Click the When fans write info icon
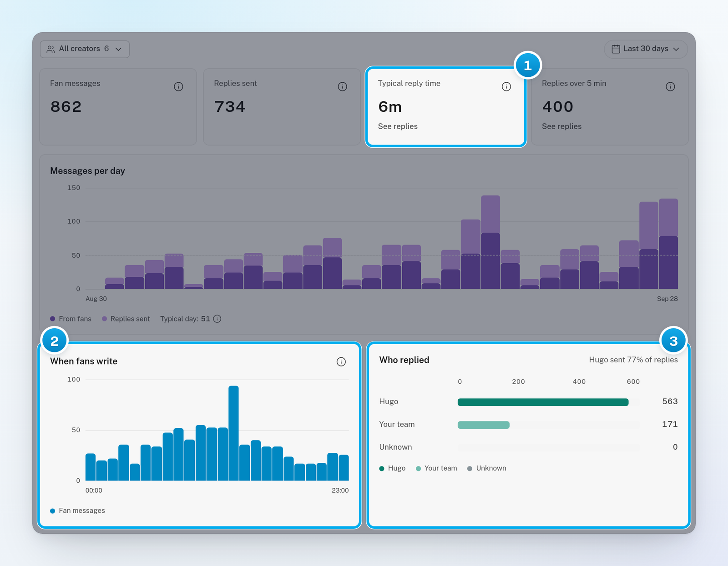This screenshot has height=566, width=728. pyautogui.click(x=341, y=361)
